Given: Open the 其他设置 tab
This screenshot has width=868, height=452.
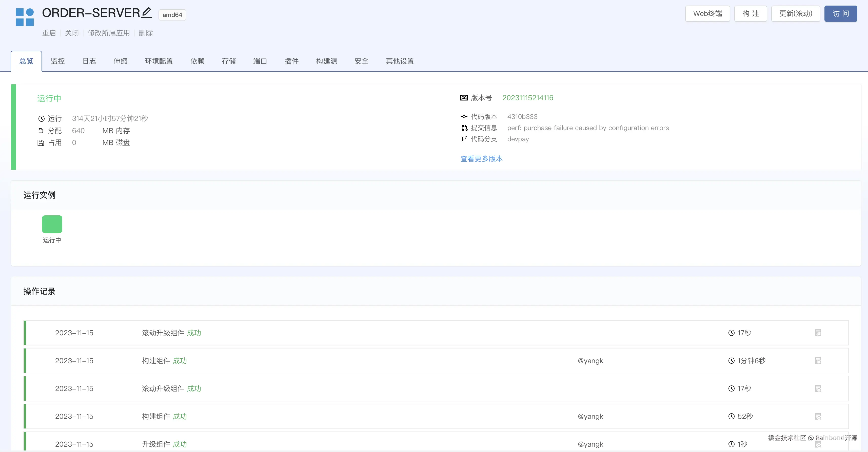Looking at the screenshot, I should pos(400,61).
